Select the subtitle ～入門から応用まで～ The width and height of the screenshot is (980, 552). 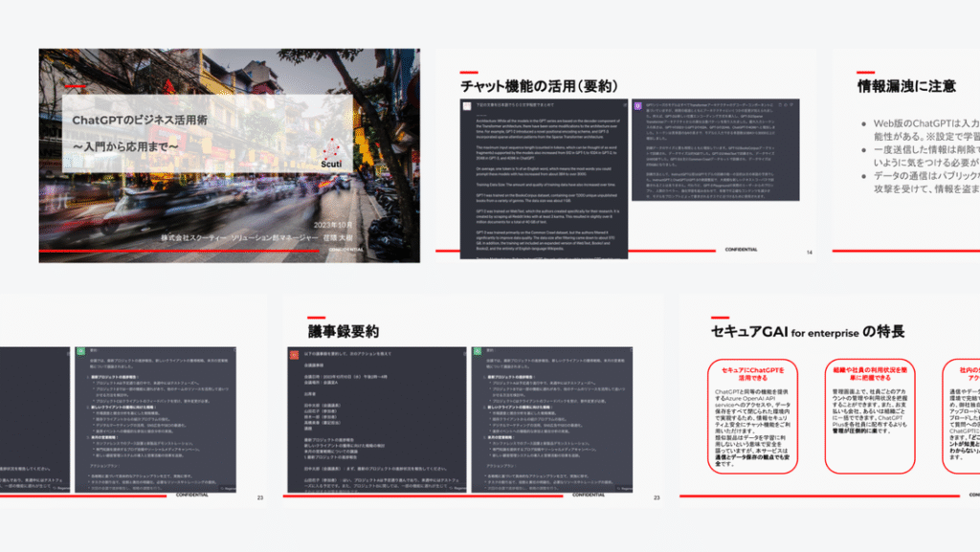pos(125,146)
